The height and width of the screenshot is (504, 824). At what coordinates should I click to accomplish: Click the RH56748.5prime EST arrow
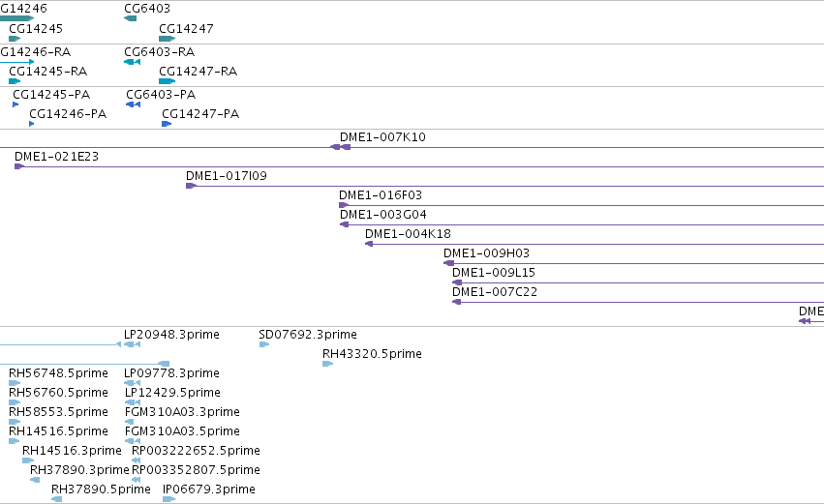(15, 383)
